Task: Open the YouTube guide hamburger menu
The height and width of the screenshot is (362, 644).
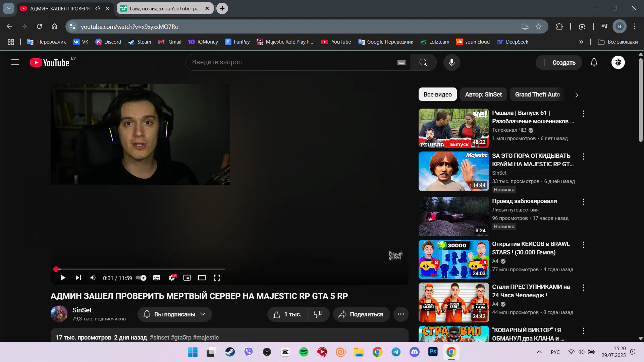Action: (x=15, y=62)
